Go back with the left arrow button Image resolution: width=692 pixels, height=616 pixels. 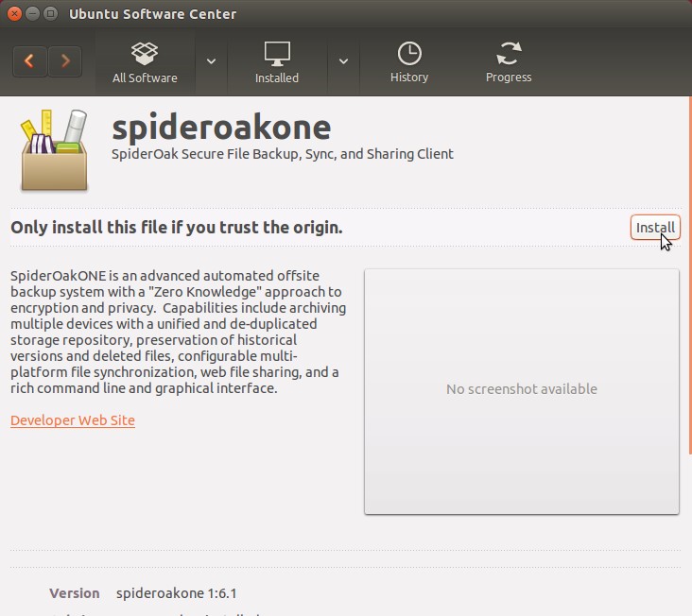[29, 60]
